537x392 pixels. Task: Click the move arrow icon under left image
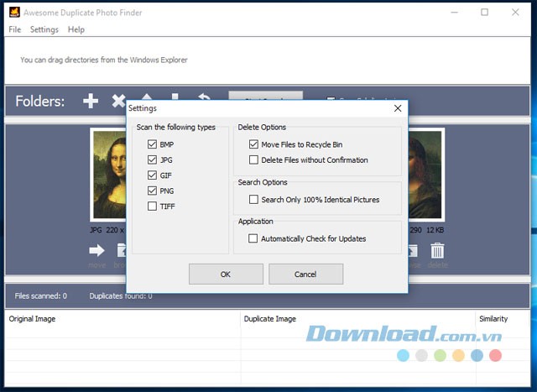click(x=96, y=250)
